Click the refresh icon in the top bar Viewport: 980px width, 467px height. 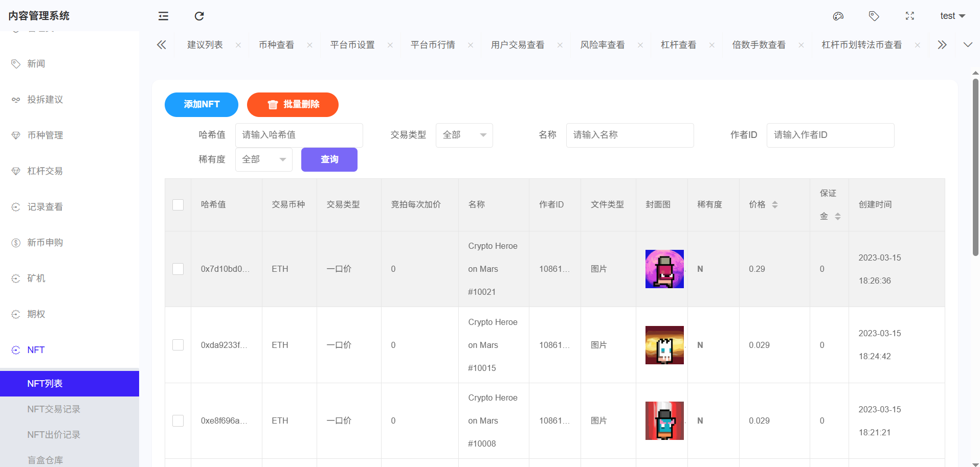pyautogui.click(x=199, y=16)
